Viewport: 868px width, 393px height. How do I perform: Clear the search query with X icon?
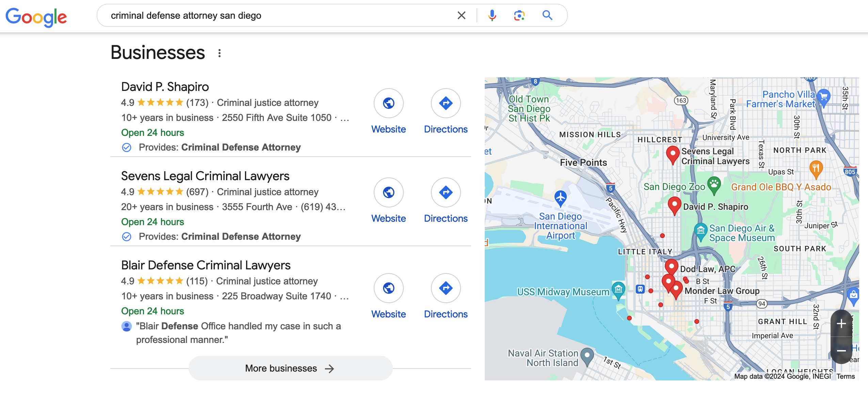(461, 15)
